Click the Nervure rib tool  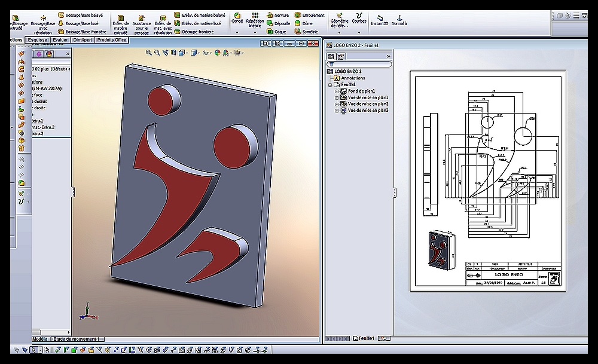(x=277, y=15)
